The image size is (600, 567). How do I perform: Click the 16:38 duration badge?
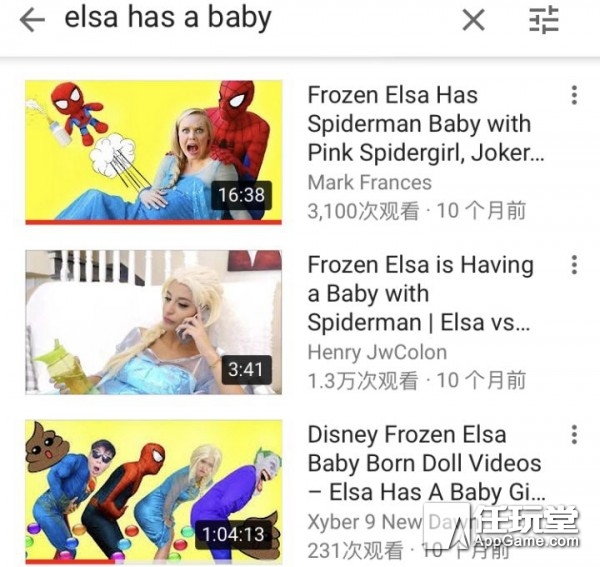241,195
